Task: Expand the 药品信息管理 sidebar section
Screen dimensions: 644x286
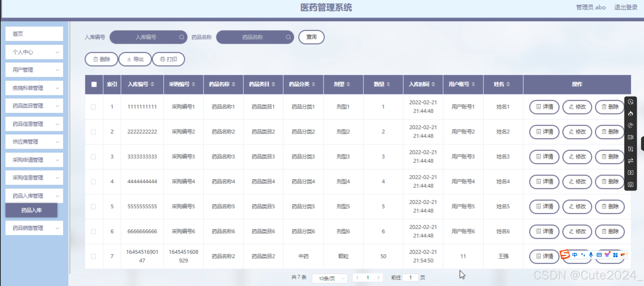Action: pyautogui.click(x=34, y=124)
